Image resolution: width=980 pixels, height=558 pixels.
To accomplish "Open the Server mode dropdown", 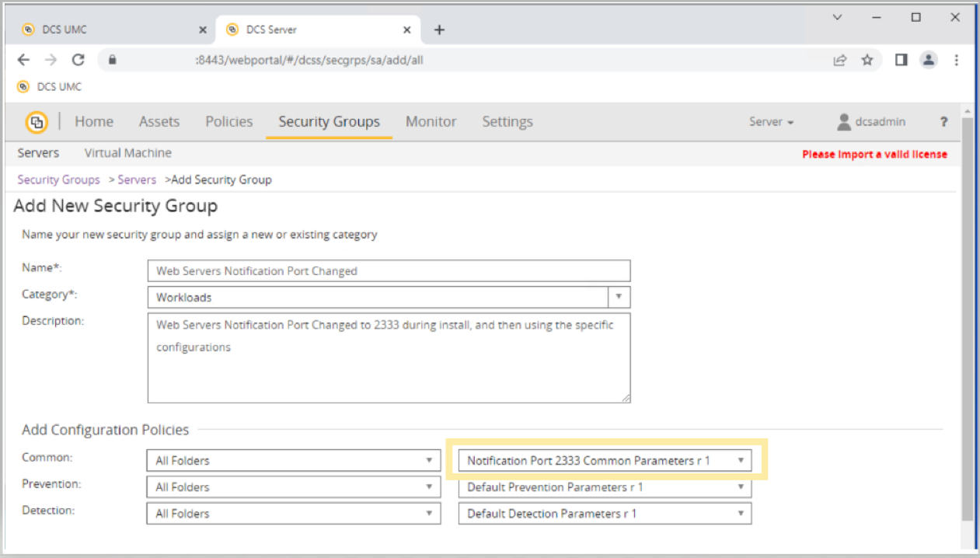I will [771, 122].
